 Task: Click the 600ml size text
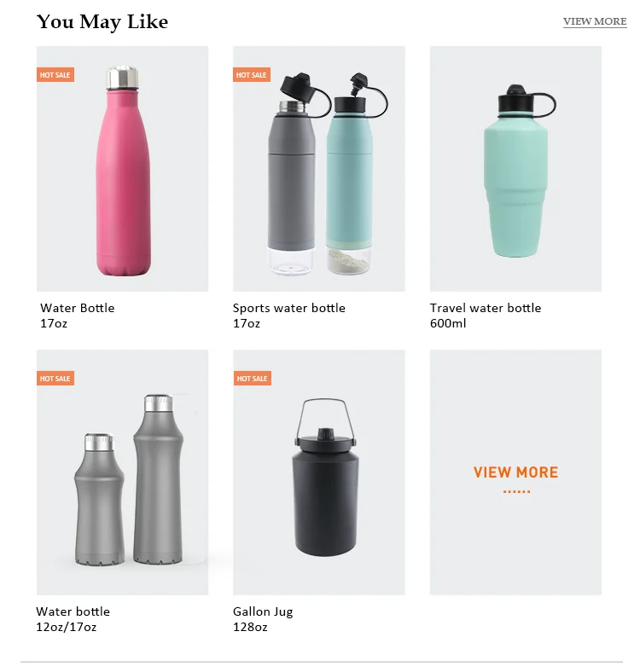point(448,323)
